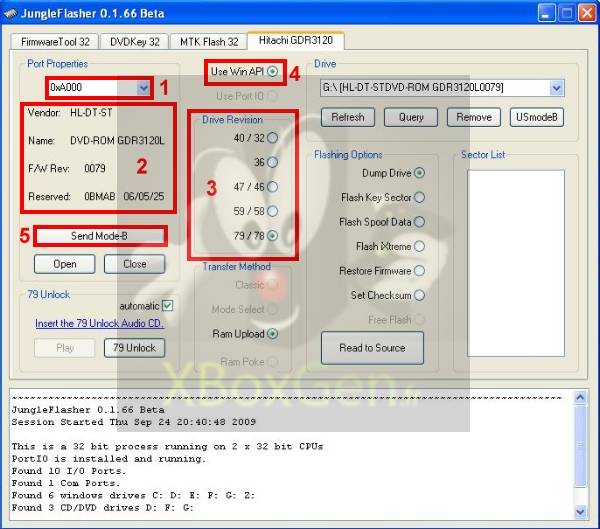Click the 'Found 3 CD/DVD drives' log line

(x=103, y=508)
